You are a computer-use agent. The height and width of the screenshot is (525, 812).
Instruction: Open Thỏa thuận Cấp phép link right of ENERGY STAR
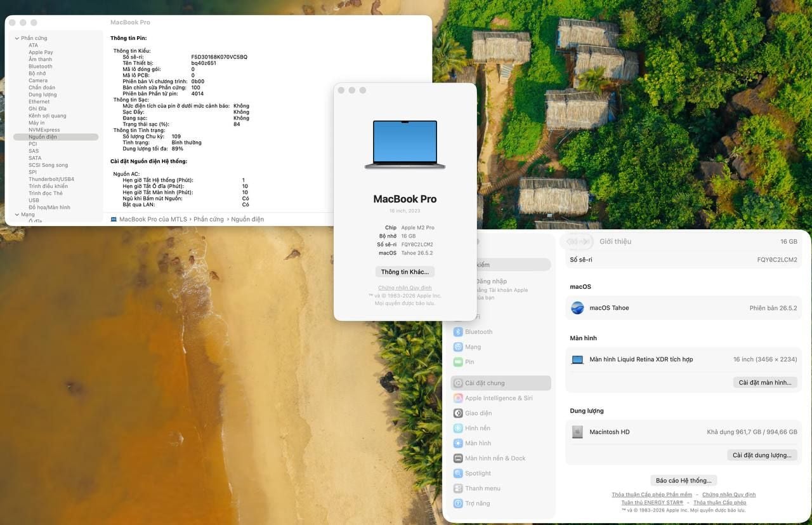coord(720,502)
